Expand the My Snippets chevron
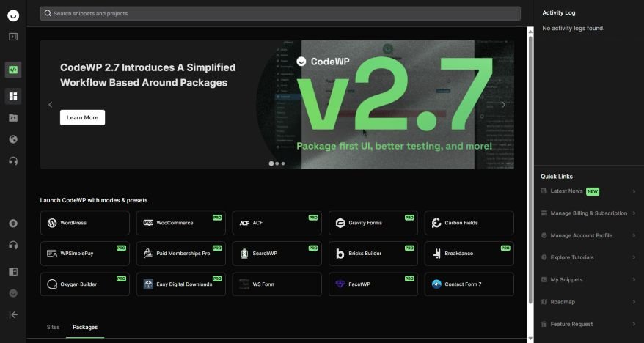Image resolution: width=644 pixels, height=343 pixels. point(634,280)
